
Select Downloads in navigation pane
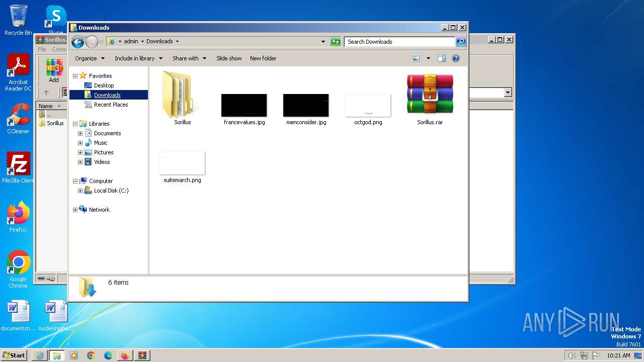(107, 95)
